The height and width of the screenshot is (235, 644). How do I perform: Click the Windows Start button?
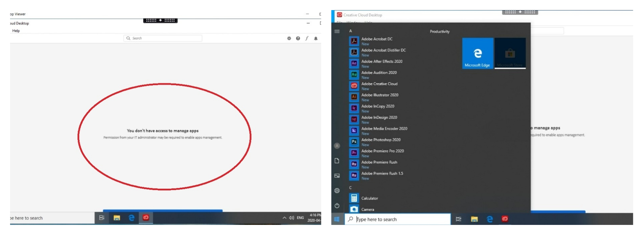click(x=337, y=219)
